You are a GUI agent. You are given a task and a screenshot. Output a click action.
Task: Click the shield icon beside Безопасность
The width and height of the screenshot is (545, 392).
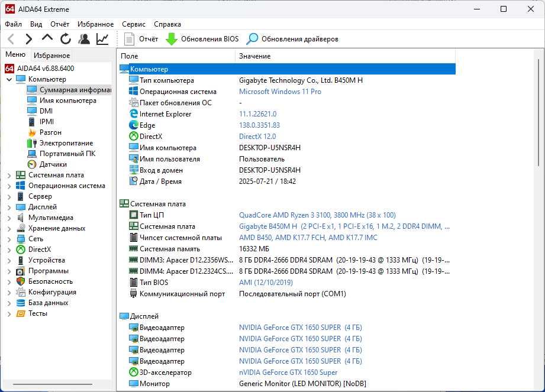21,281
